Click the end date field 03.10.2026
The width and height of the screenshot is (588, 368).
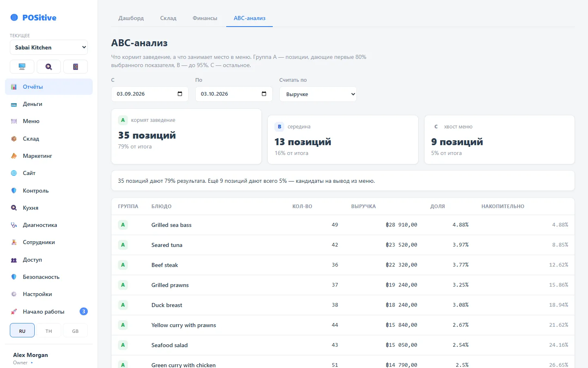(x=234, y=94)
